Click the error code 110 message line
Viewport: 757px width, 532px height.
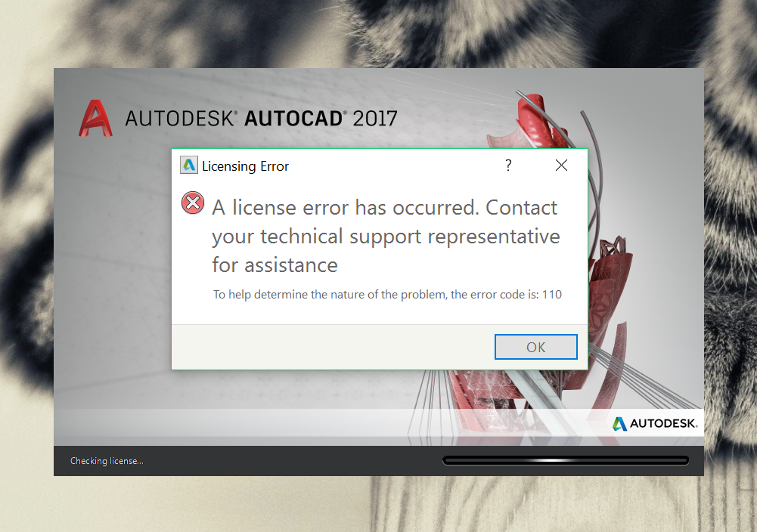(x=387, y=294)
